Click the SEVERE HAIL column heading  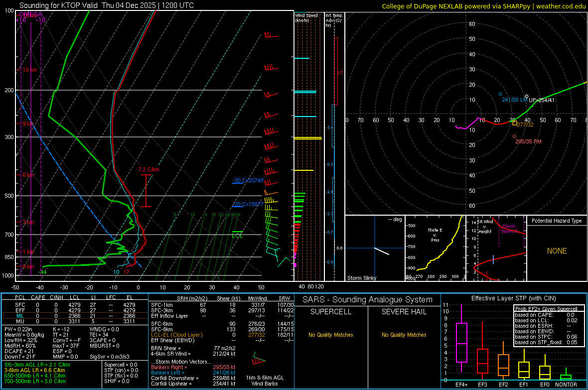tap(404, 312)
